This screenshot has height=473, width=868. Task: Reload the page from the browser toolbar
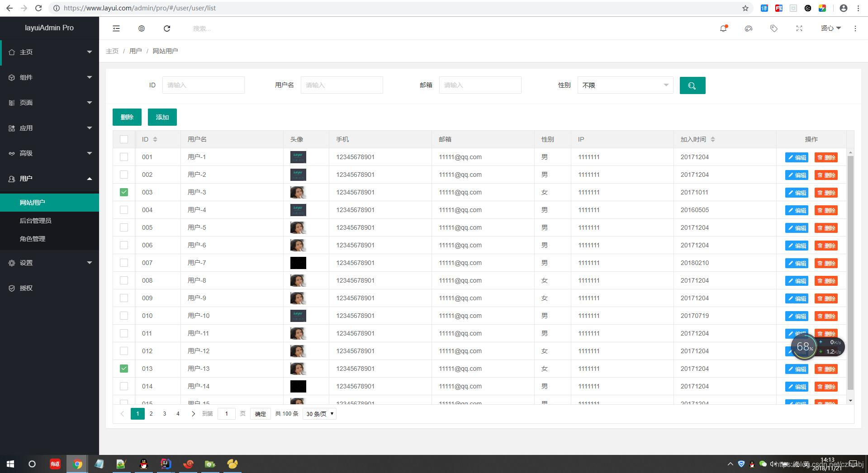coord(38,8)
